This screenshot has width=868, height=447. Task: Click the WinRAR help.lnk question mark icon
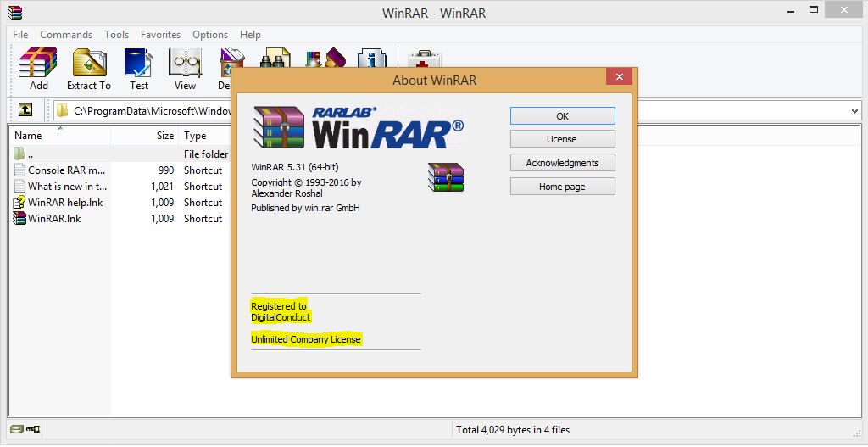19,202
